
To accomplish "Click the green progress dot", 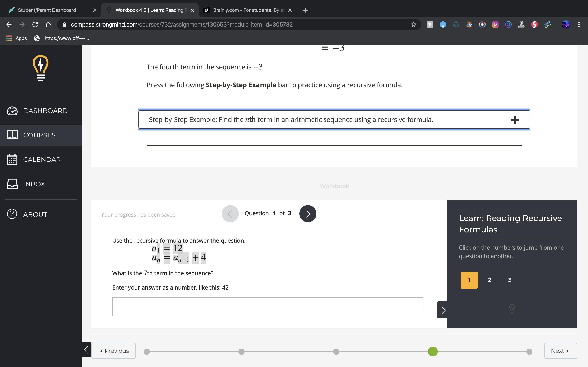I will 432,352.
